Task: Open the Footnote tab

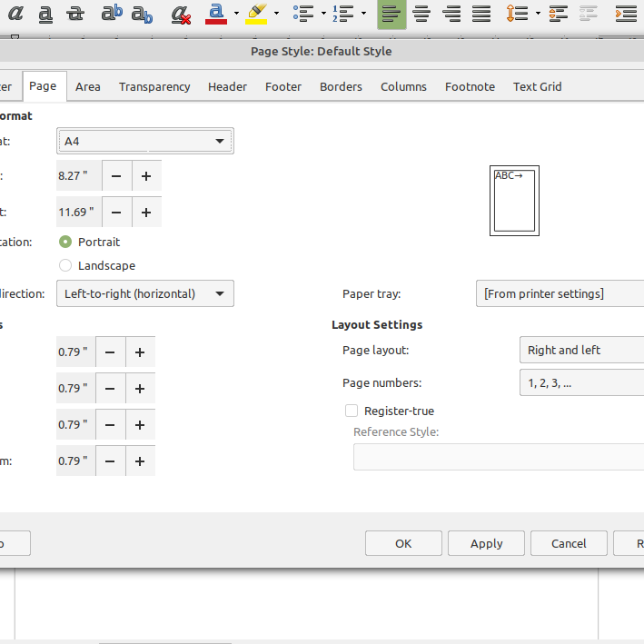Action: (x=470, y=87)
